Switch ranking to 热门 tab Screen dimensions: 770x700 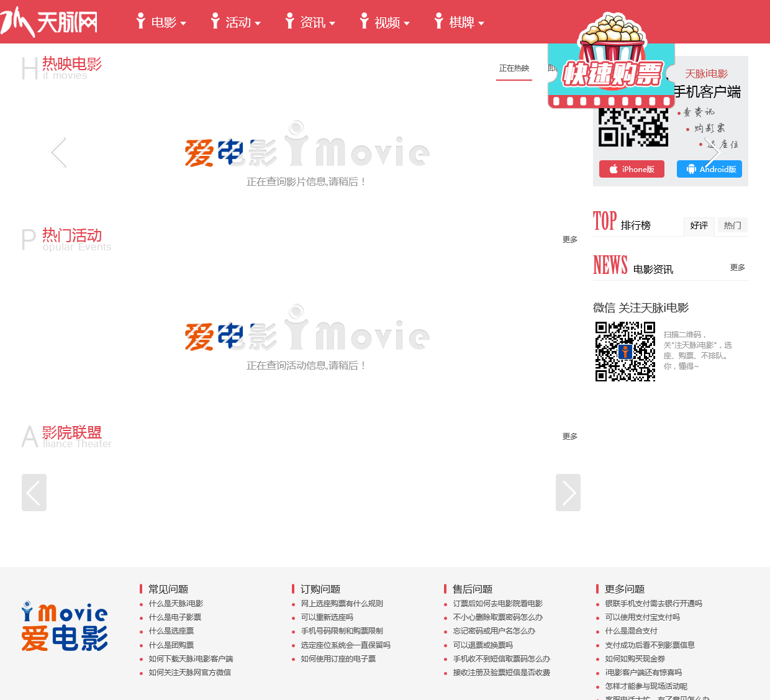733,225
